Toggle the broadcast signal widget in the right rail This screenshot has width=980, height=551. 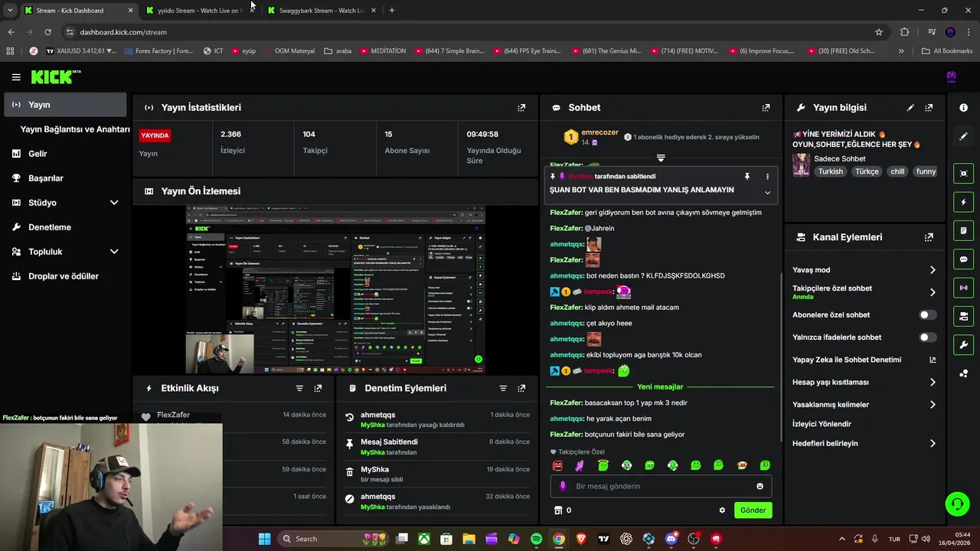click(963, 288)
